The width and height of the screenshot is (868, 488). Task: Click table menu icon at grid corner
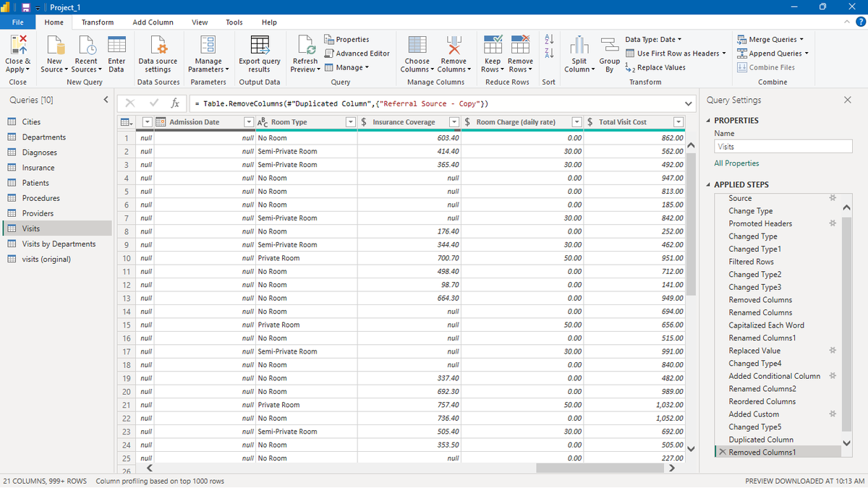coord(126,122)
